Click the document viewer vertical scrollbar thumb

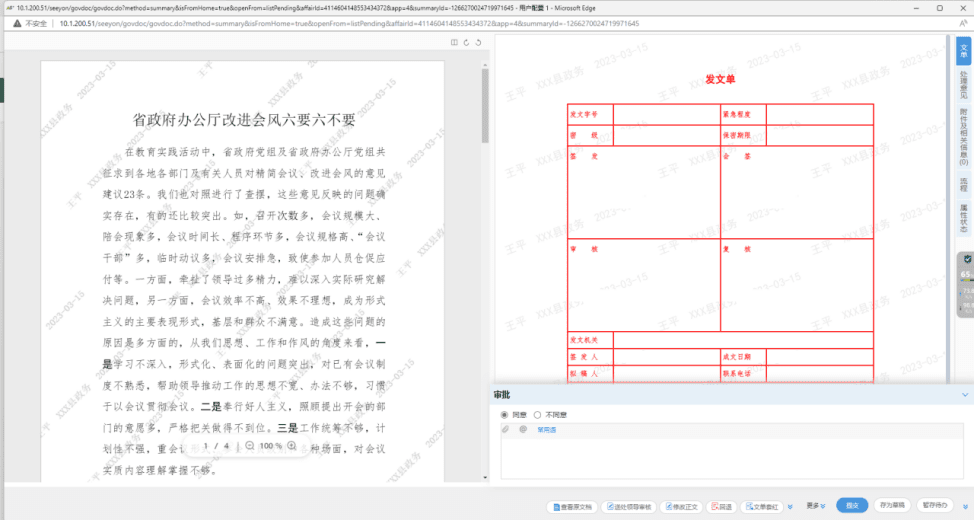point(485,104)
